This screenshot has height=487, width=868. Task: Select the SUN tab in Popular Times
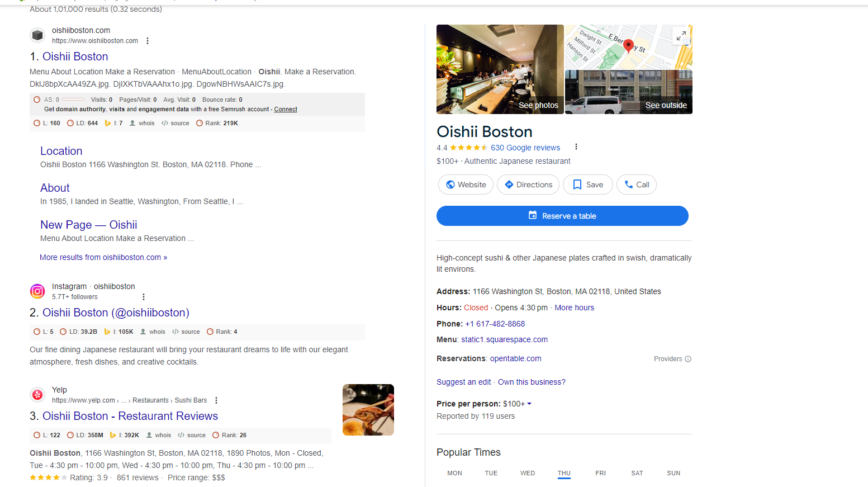pos(673,473)
